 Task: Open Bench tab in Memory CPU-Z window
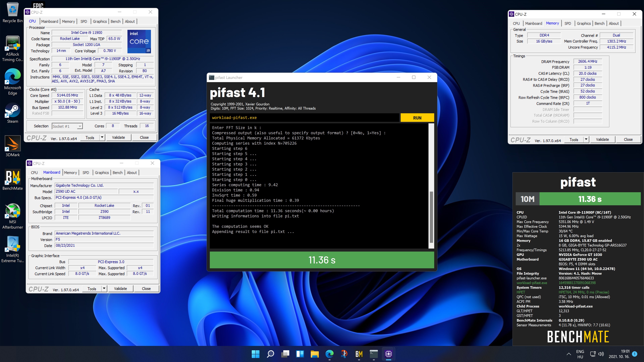(600, 23)
